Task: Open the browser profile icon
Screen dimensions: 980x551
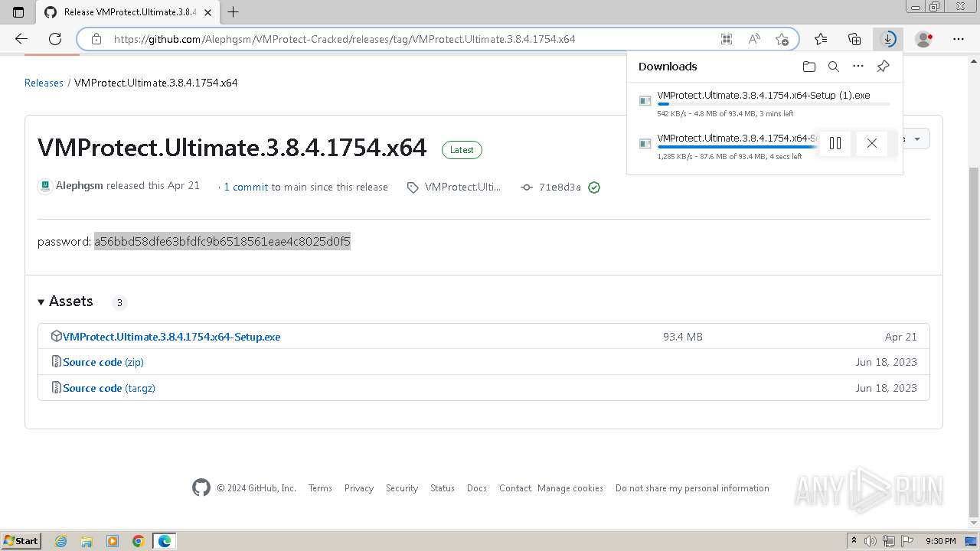Action: pos(924,39)
